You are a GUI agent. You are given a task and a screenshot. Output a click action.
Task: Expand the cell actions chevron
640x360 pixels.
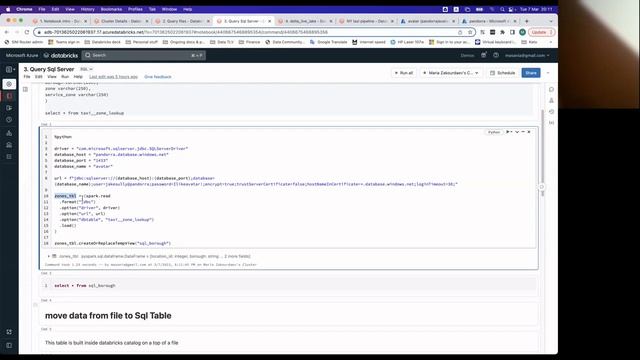517,132
